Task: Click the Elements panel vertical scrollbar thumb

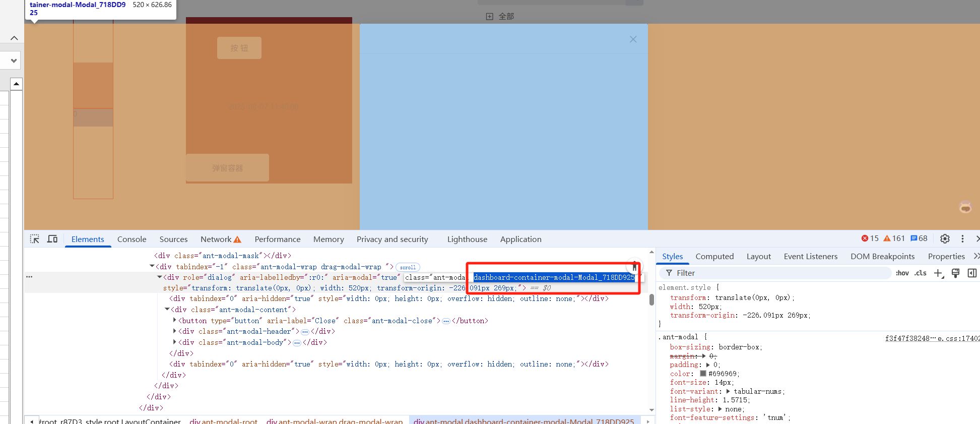Action: [x=651, y=299]
